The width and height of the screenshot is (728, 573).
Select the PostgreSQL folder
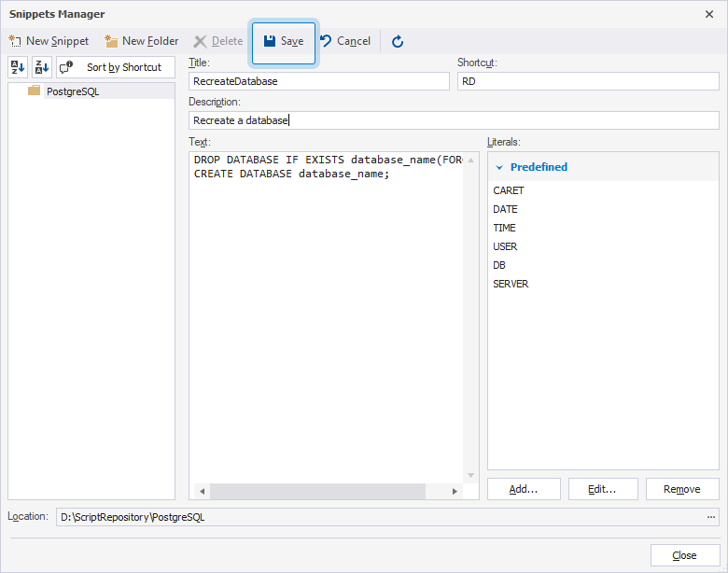pos(73,91)
